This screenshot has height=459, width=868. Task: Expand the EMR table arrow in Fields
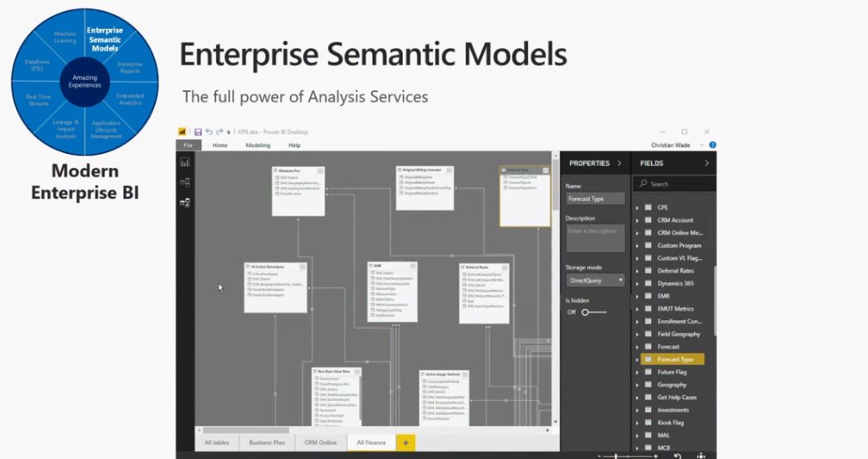pos(637,297)
